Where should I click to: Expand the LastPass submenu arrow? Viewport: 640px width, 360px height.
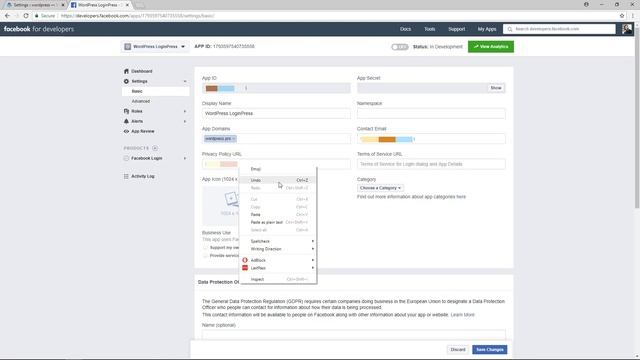[313, 268]
